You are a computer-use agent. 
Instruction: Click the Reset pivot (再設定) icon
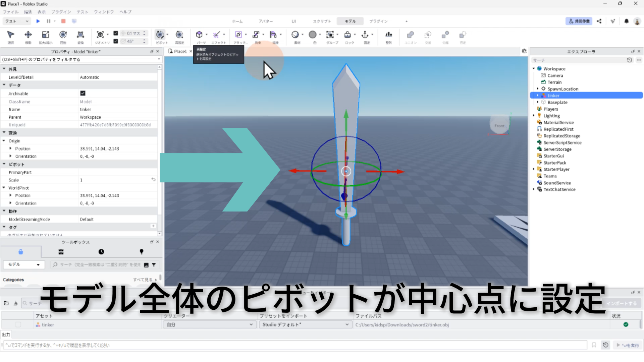click(179, 35)
